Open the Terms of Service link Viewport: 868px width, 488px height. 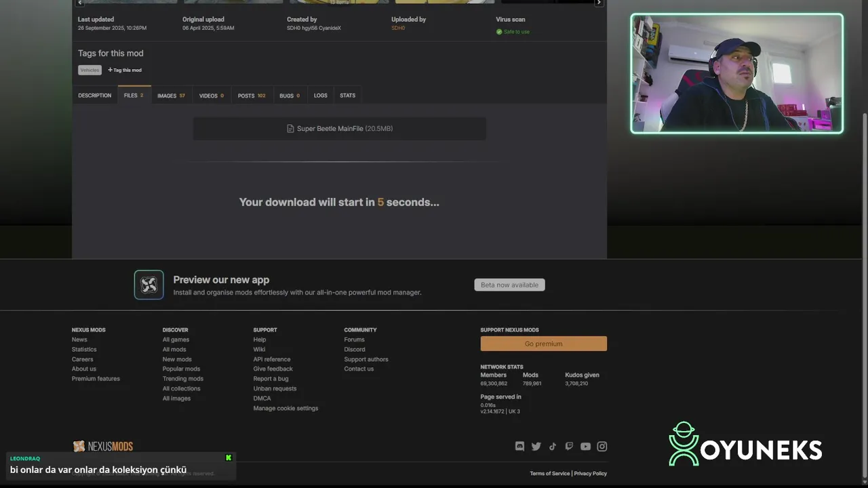point(550,474)
